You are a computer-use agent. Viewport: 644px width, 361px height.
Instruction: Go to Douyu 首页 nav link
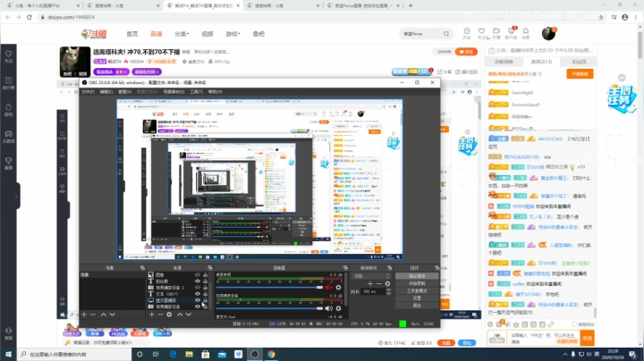click(131, 34)
